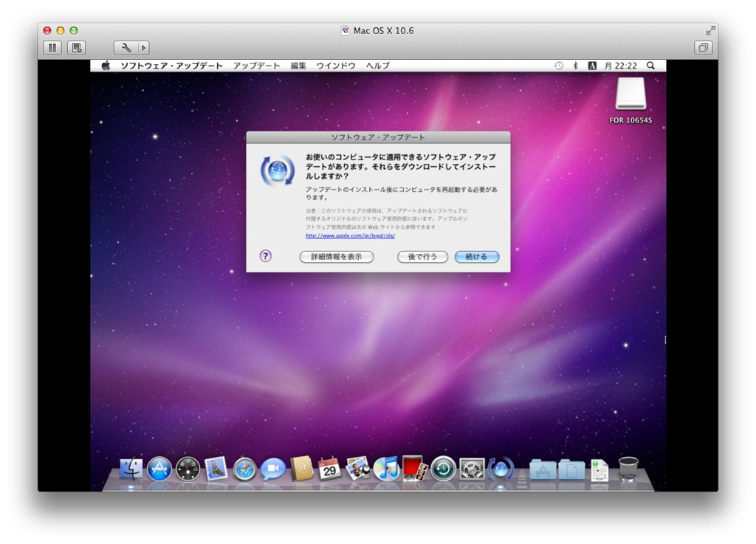Open the Apple menu in the guest
This screenshot has width=756, height=544.
(106, 66)
